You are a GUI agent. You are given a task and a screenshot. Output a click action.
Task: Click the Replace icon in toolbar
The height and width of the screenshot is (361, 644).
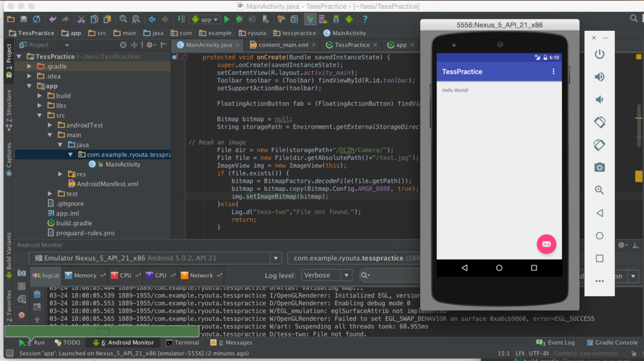(136, 19)
